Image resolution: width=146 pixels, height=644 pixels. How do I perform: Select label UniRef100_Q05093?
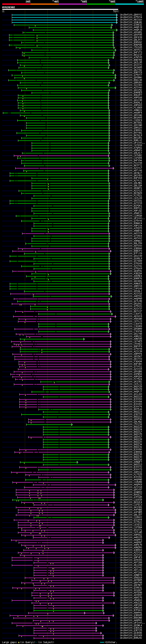click(x=131, y=560)
